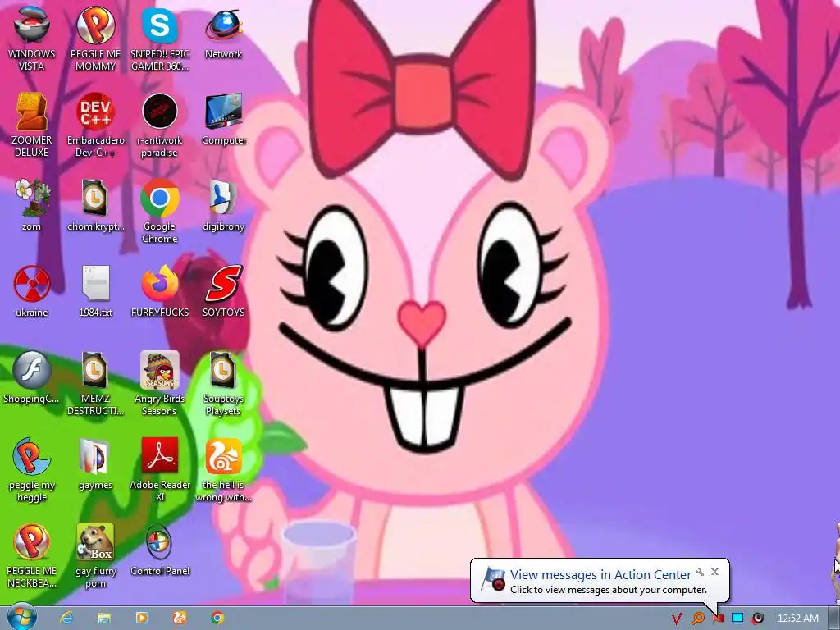
Task: Open Internet Explorer from the taskbar
Action: coord(66,618)
